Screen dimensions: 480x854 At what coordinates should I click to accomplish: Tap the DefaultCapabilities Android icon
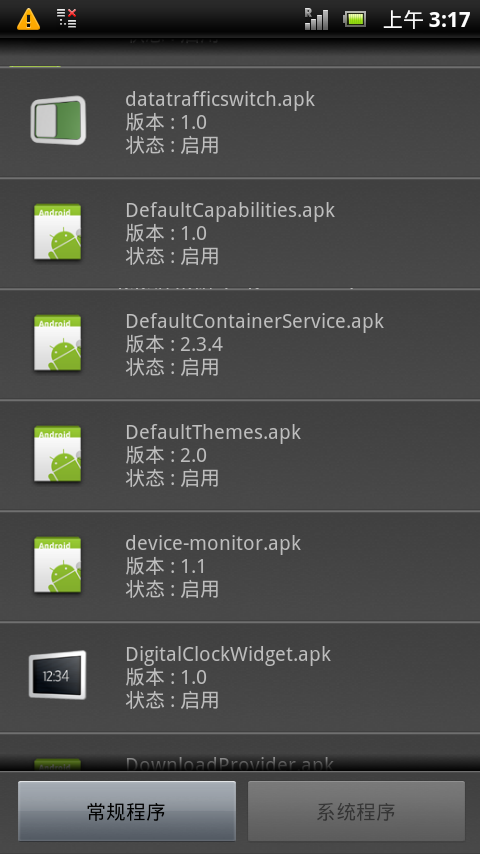[x=58, y=231]
